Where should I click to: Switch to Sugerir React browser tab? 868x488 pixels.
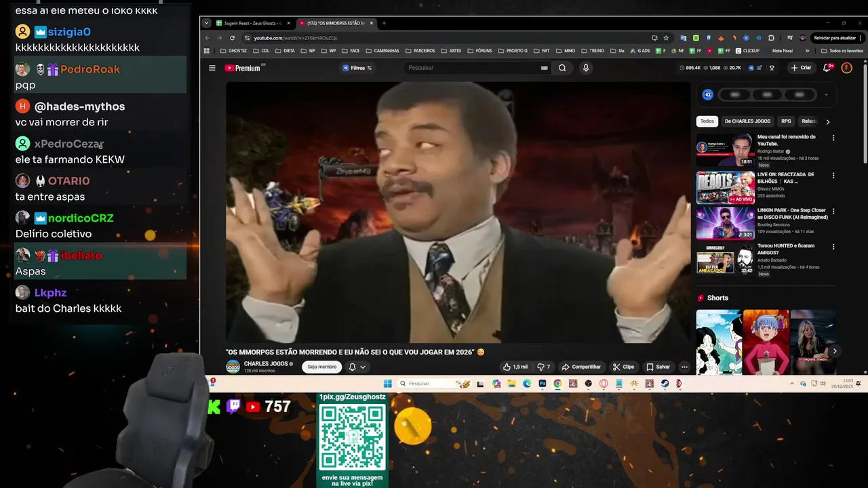254,23
